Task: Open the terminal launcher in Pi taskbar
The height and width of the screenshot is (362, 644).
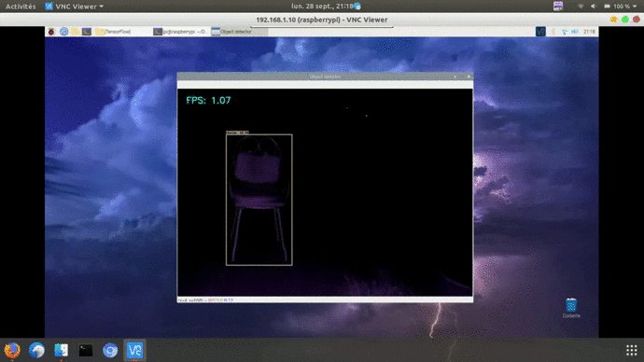Action: click(86, 32)
